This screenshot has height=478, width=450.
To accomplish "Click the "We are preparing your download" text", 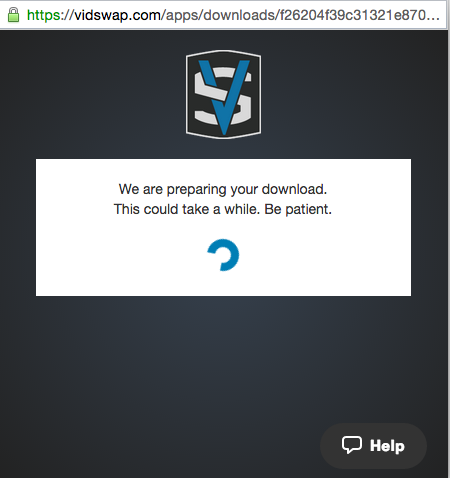I will (x=223, y=189).
